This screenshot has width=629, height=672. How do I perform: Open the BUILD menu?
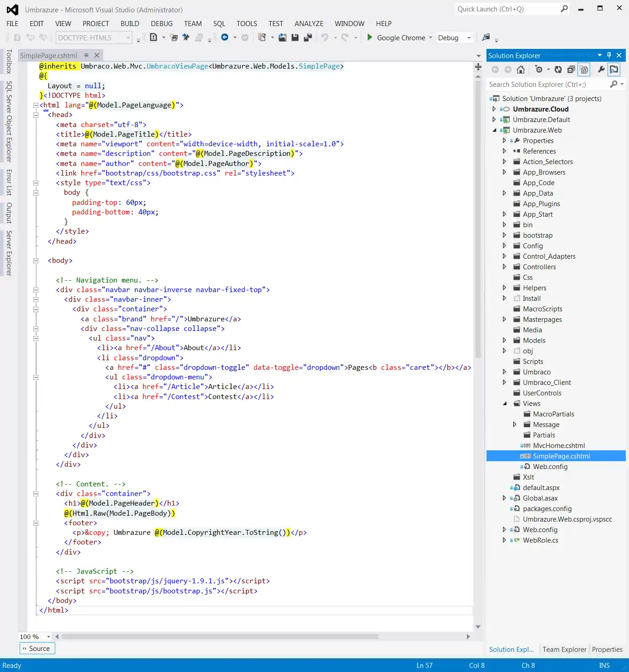[x=130, y=23]
